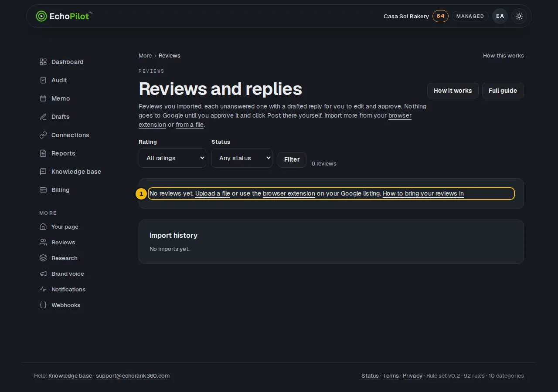This screenshot has width=558, height=392.
Task: Click the support@echorank360.com email link
Action: 133,376
